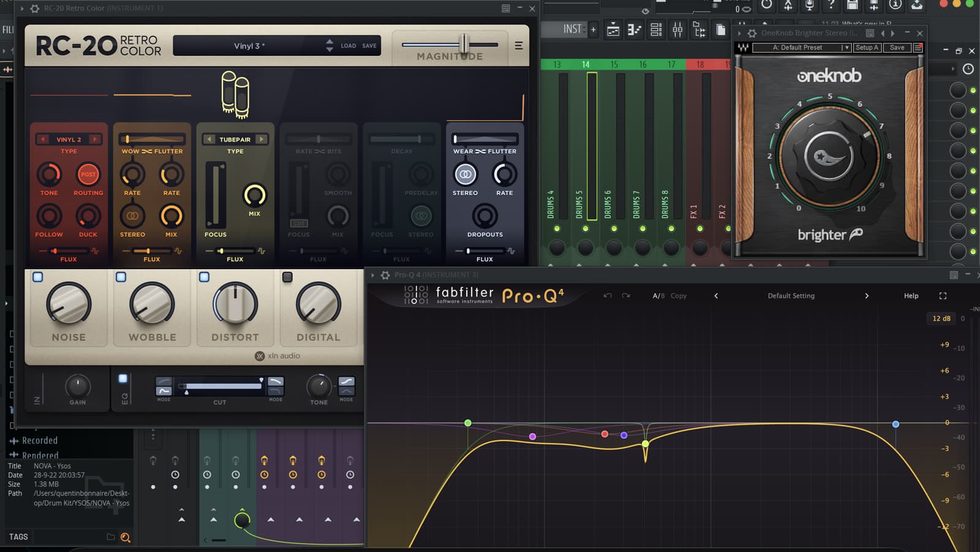This screenshot has width=980, height=552.
Task: Open the OneKnob window gear options
Action: (752, 33)
